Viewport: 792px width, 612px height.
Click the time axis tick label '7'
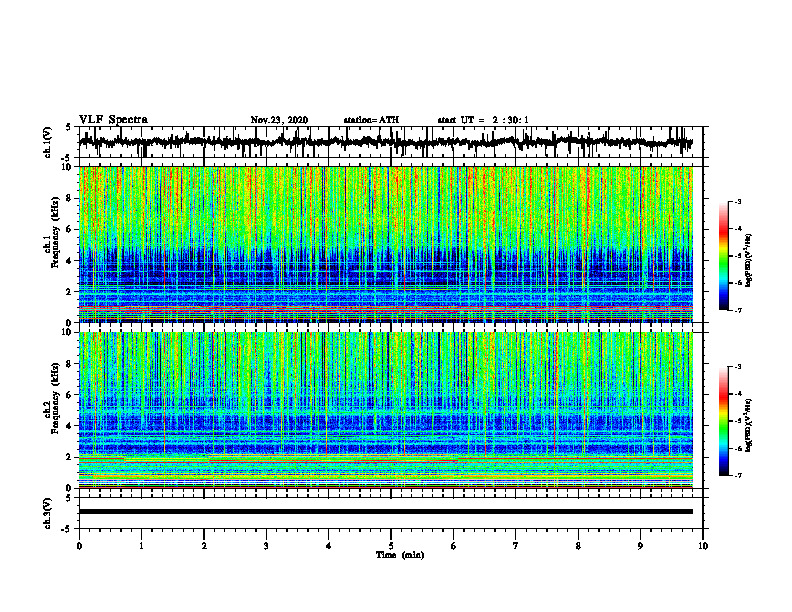[516, 546]
